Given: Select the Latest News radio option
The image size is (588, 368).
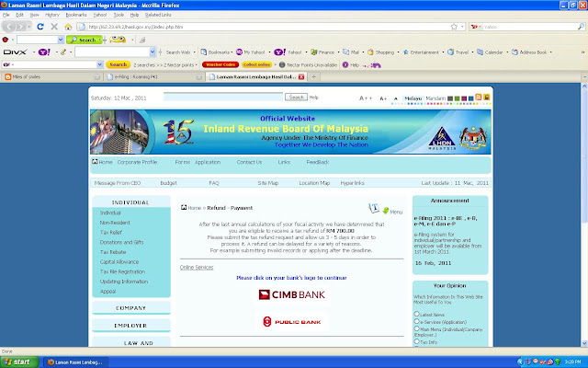Looking at the screenshot, I should tap(416, 314).
